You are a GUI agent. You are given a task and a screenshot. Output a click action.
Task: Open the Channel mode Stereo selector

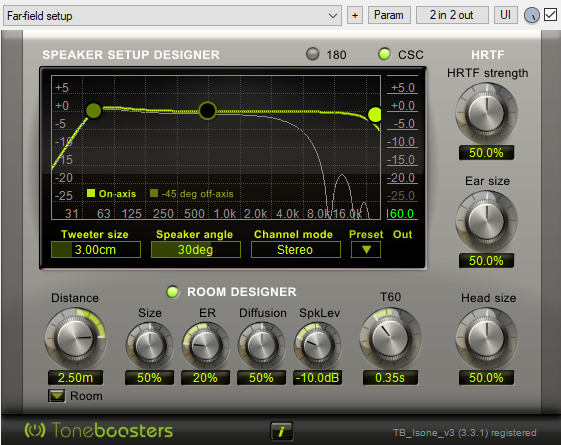pos(296,249)
